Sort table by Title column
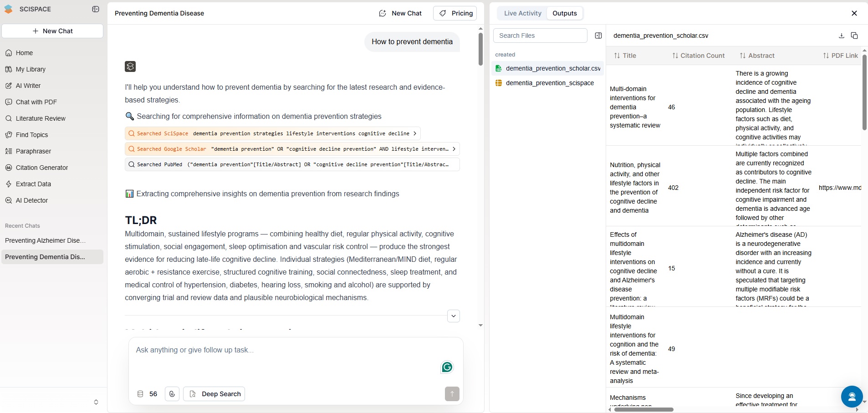868x413 pixels. pos(625,56)
